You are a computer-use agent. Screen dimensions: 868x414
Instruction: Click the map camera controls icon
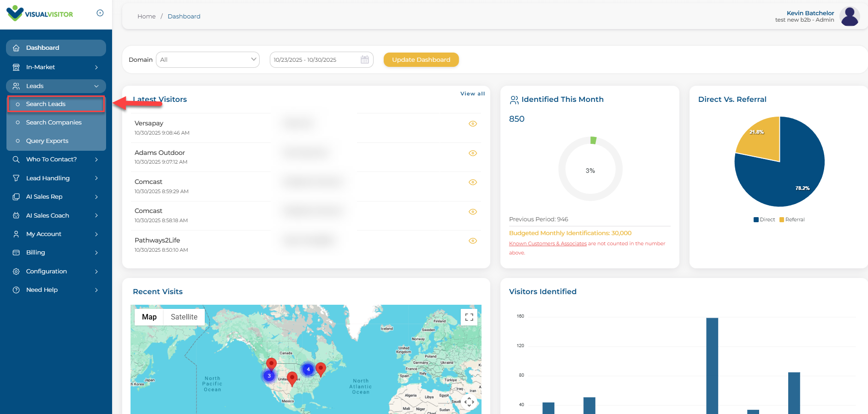469,402
